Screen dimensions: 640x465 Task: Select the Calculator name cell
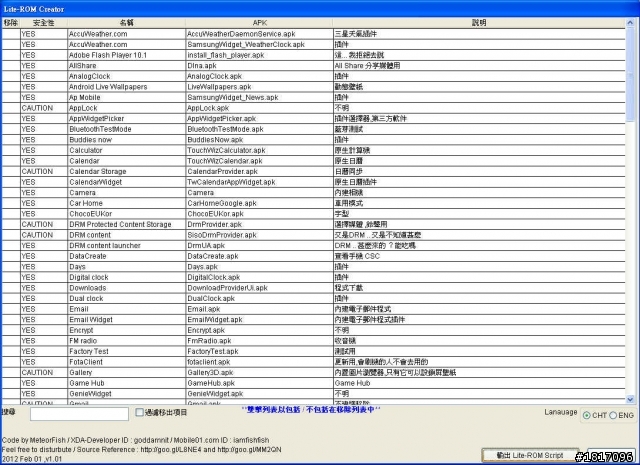126,150
